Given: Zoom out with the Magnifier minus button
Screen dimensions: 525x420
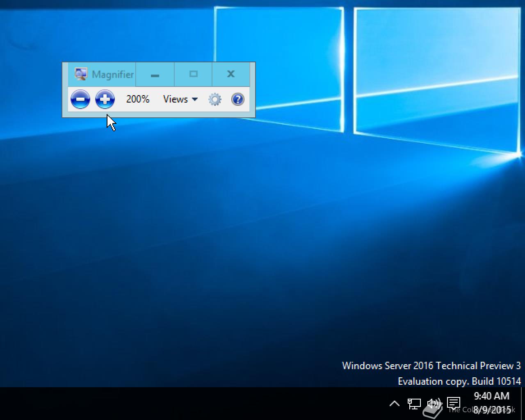Looking at the screenshot, I should point(80,99).
